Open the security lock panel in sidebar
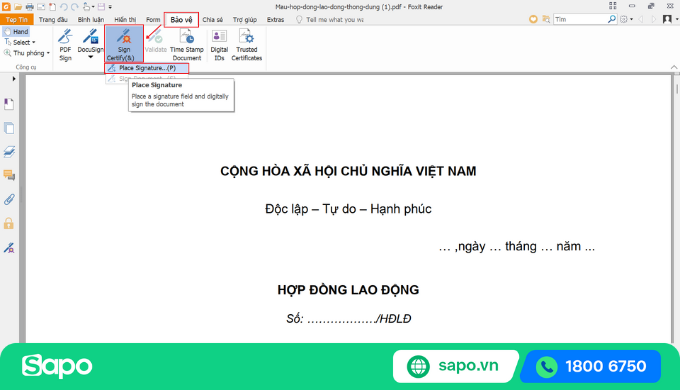Viewport: 680px width, 390px height. [x=9, y=223]
